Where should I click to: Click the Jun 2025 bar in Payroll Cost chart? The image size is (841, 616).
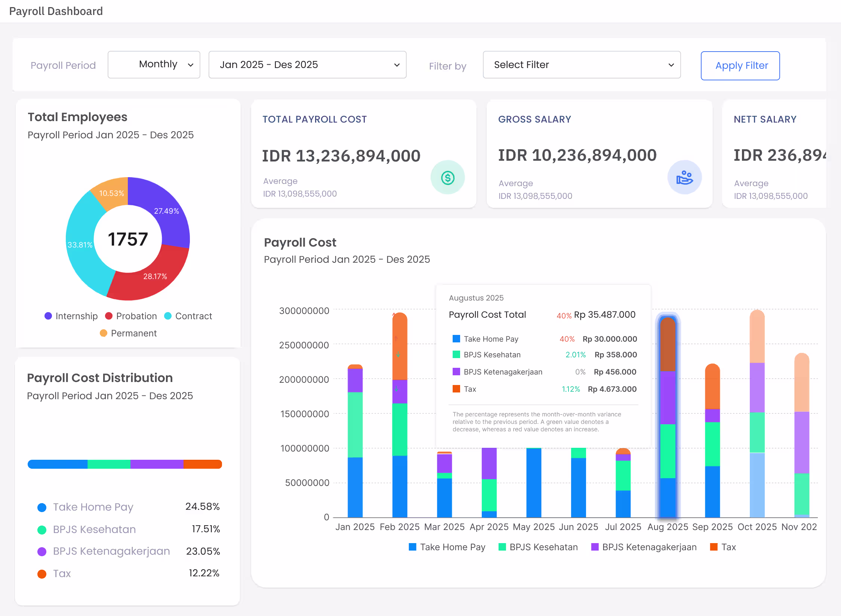579,483
